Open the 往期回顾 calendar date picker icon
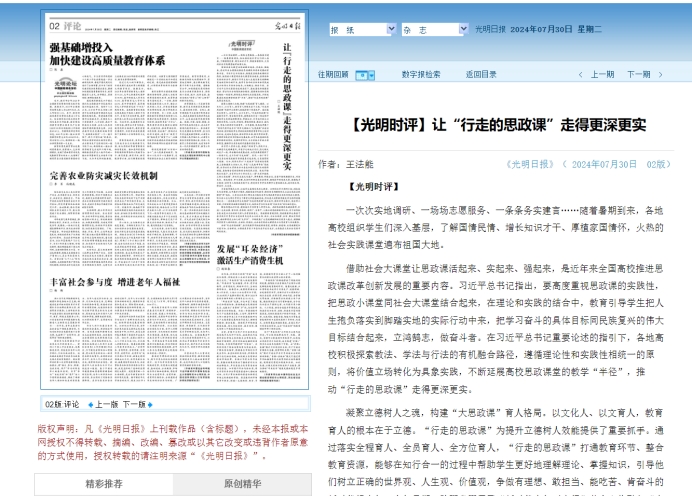The image size is (692, 497). point(365,75)
